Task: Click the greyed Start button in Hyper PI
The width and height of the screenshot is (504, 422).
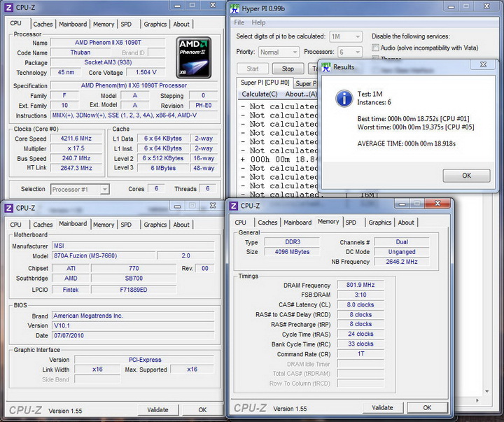Action: [253, 69]
